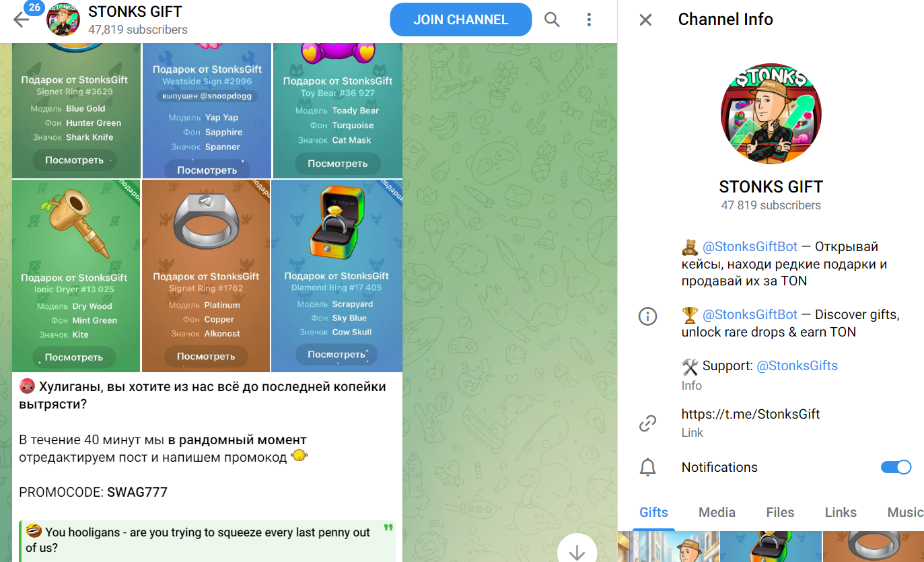
Task: Click the Alkonost symbol value
Action: [222, 333]
